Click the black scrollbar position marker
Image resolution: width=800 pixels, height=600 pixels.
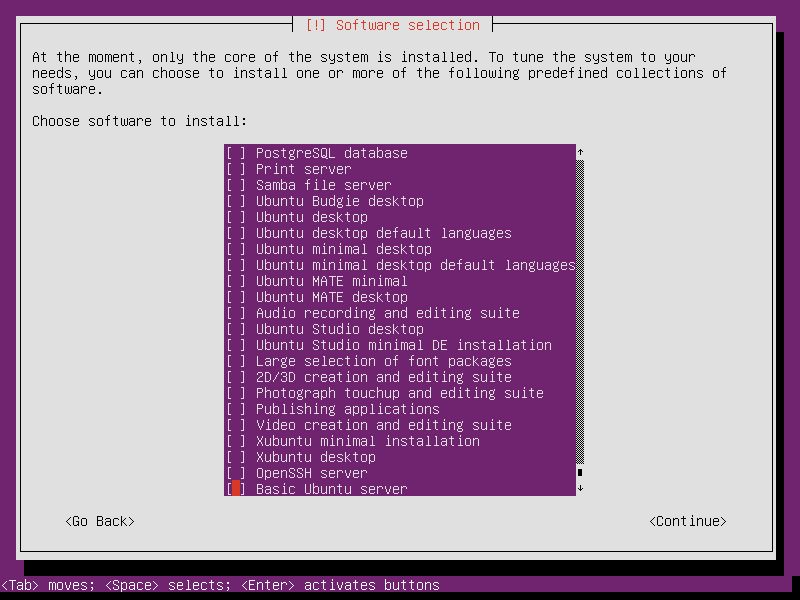[x=580, y=472]
